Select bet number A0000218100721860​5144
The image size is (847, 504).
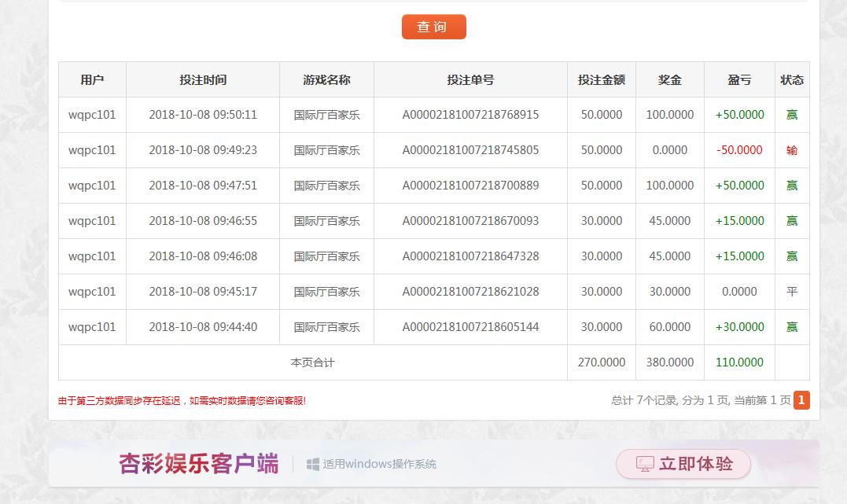pyautogui.click(x=470, y=327)
